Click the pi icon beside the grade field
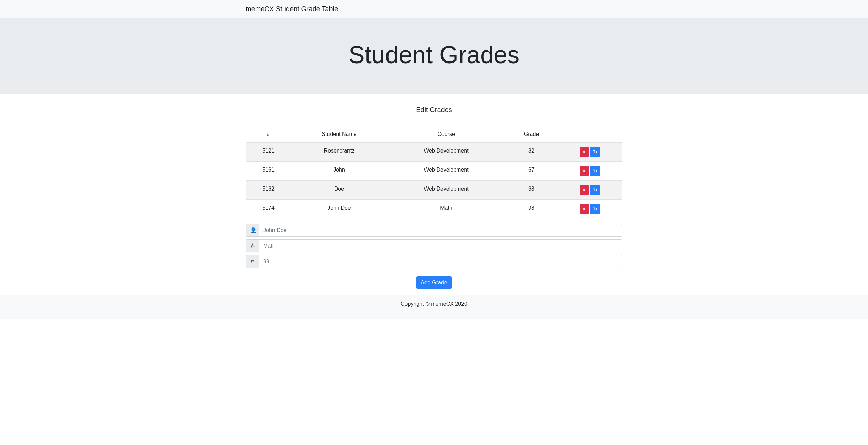The width and height of the screenshot is (868, 445). pos(252,261)
